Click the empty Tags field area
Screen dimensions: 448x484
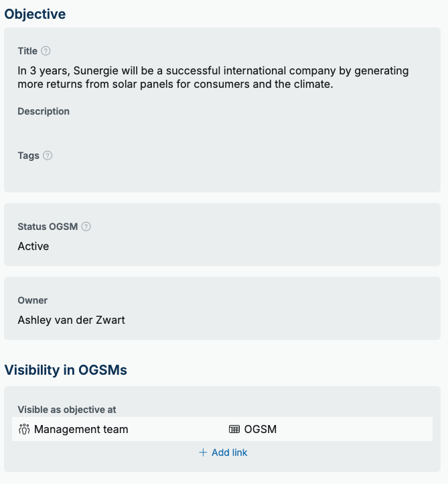pos(222,173)
